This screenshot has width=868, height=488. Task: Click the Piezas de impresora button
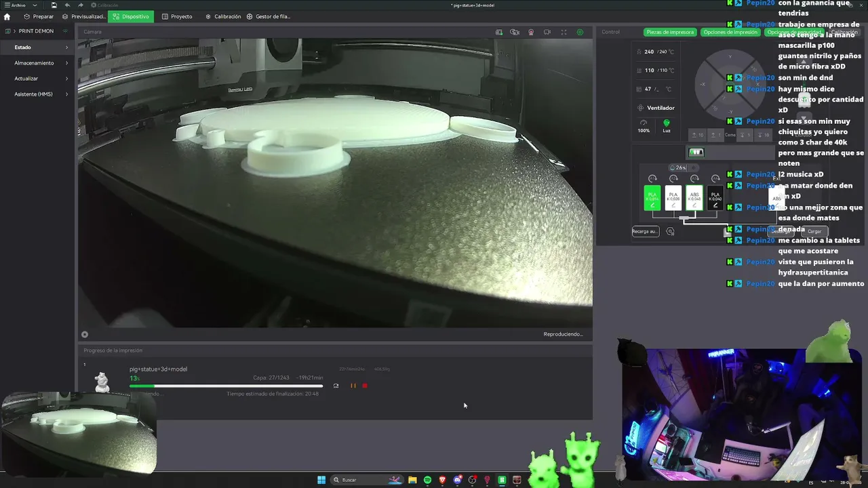coord(670,32)
